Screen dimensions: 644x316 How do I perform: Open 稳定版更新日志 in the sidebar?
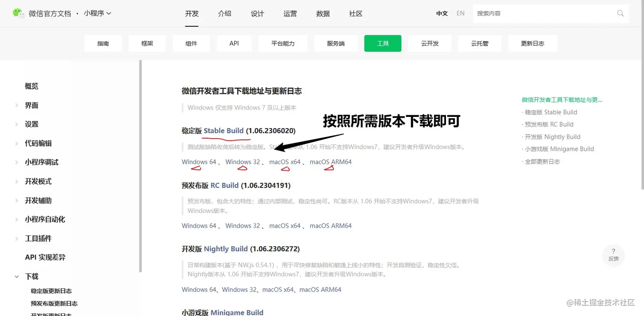click(x=51, y=291)
